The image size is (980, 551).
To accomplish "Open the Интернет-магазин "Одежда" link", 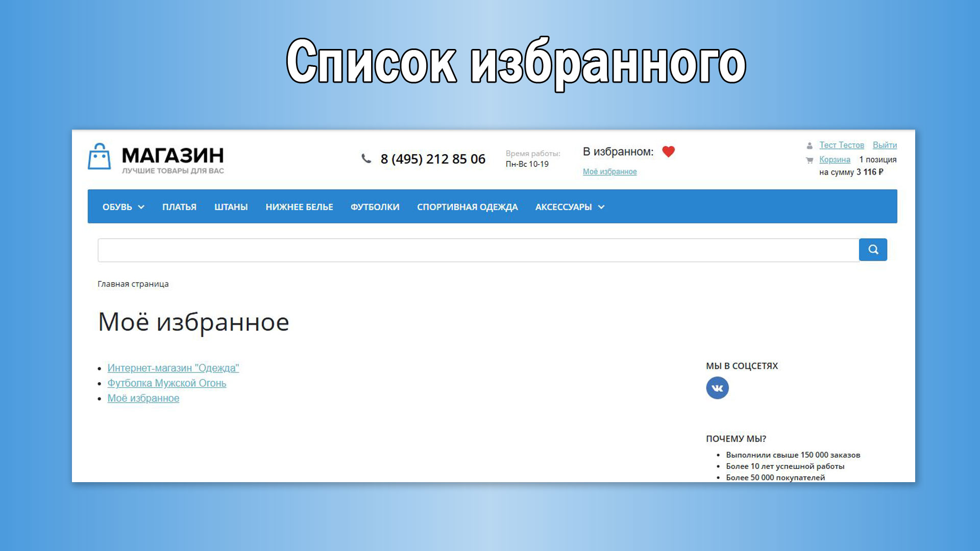I will click(173, 368).
